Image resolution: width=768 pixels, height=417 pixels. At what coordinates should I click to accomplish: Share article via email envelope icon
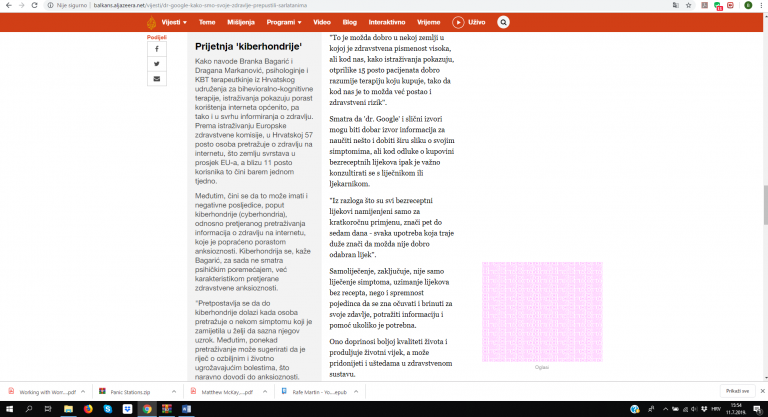156,77
